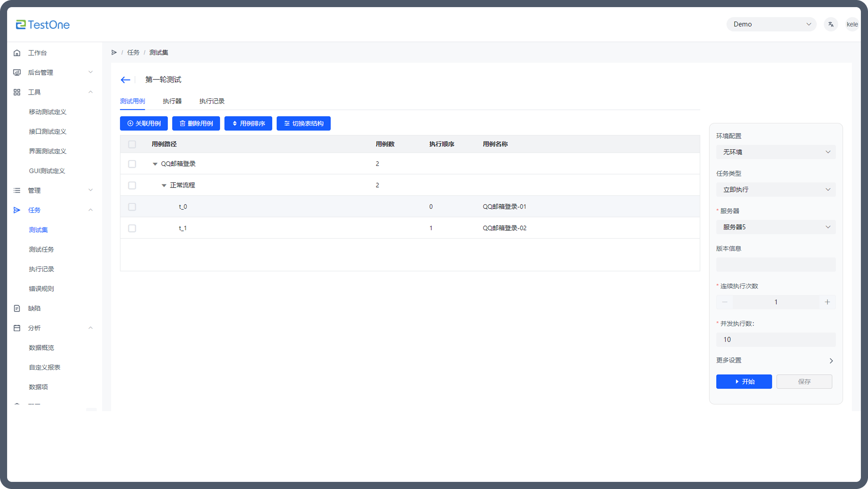The height and width of the screenshot is (489, 868).
Task: Open the Demo project dropdown
Action: point(771,25)
